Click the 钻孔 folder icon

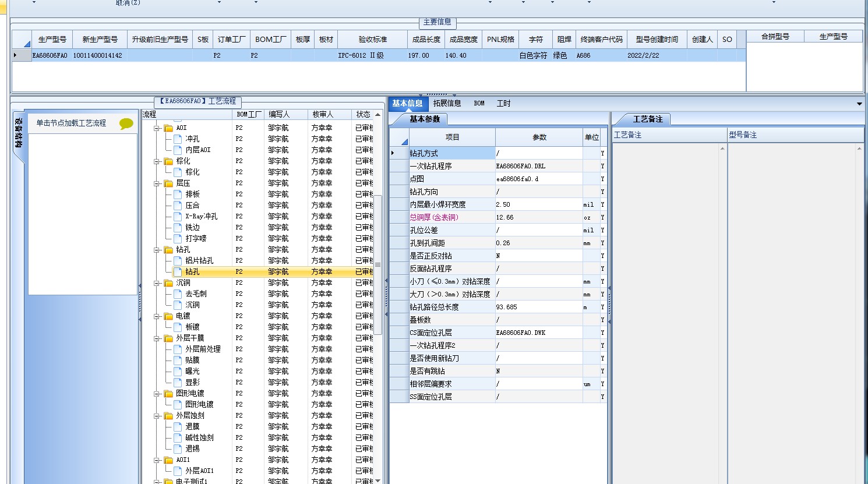[x=168, y=250]
